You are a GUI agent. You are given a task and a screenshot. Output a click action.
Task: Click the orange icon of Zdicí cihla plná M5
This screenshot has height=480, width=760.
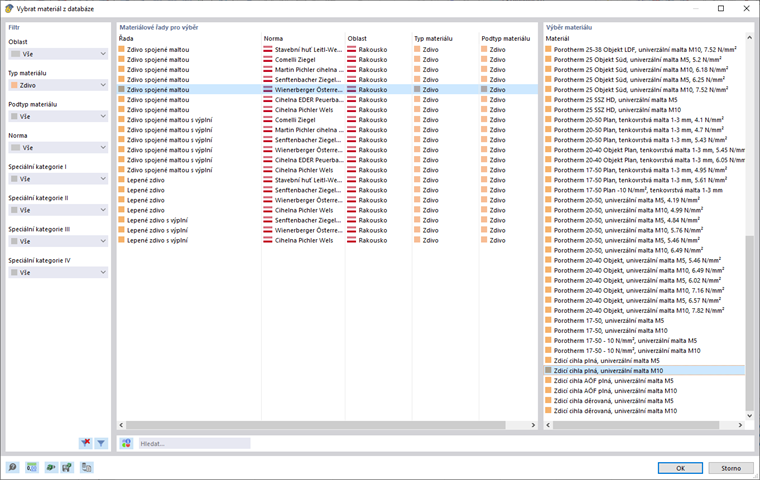549,360
